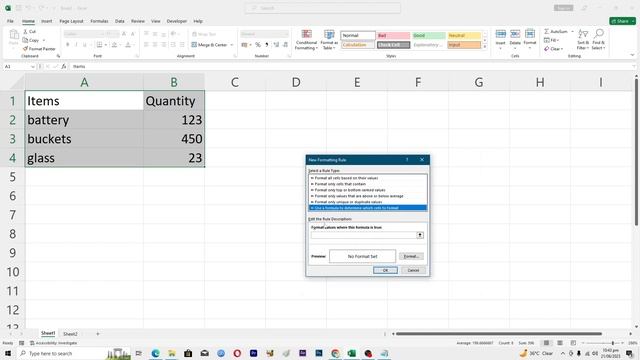Switch to Page Layout view in status bar
This screenshot has height=360, width=640.
coord(560,343)
